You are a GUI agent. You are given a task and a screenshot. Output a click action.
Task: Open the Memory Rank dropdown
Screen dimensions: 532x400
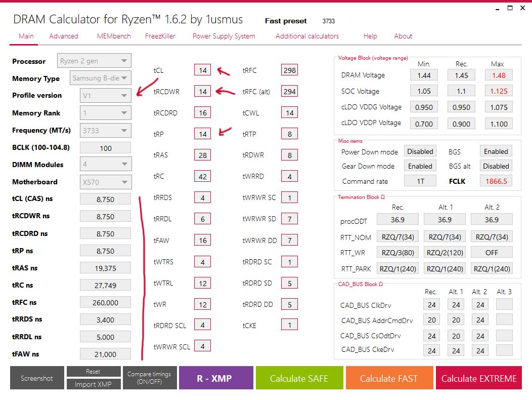(x=106, y=113)
